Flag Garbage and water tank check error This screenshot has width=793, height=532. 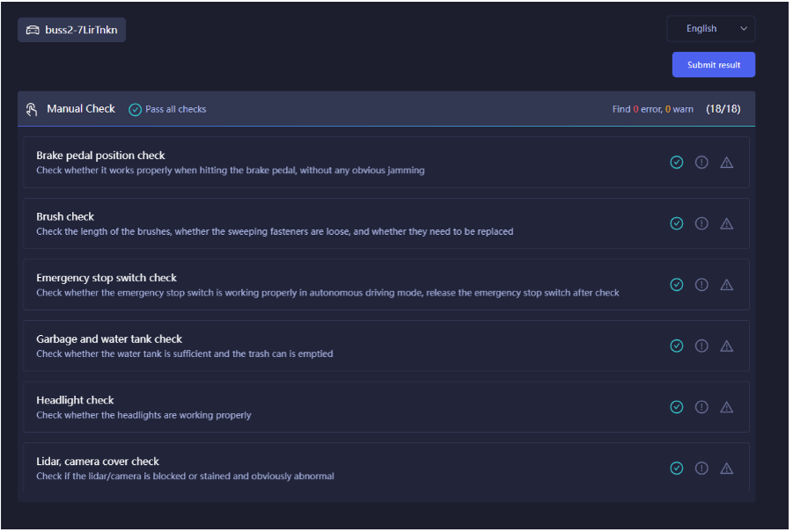coord(701,346)
